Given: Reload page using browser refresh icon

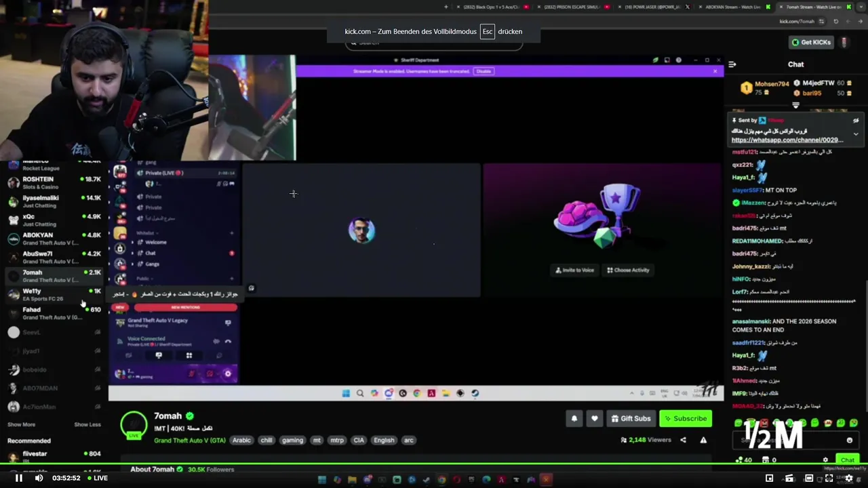Looking at the screenshot, I should click(x=835, y=21).
